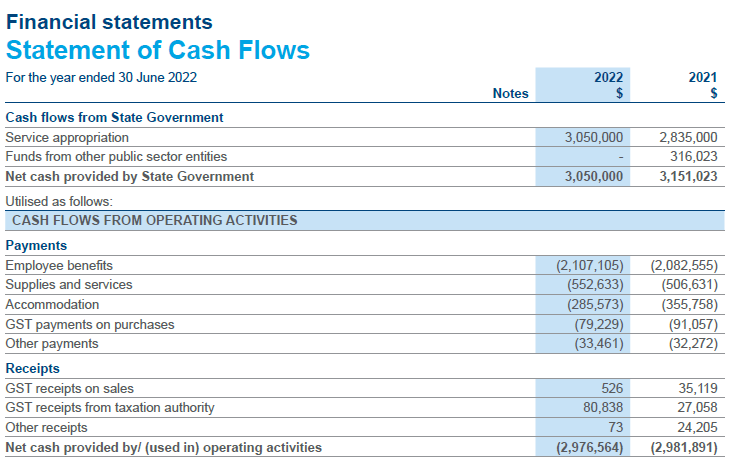Select the 316,023 funds value
Image resolution: width=745 pixels, height=474 pixels.
point(694,156)
